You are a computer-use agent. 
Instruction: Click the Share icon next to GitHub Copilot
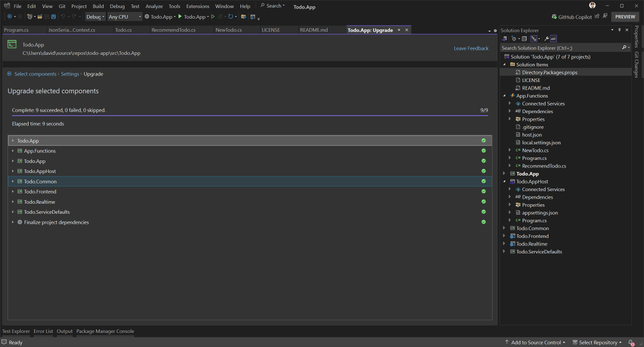pyautogui.click(x=597, y=16)
